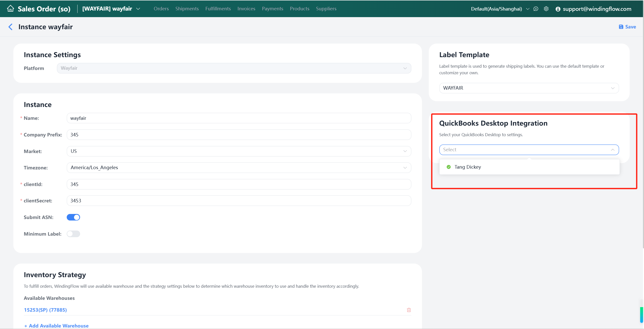Click Add Available Warehouse link
The height and width of the screenshot is (329, 644).
point(56,326)
